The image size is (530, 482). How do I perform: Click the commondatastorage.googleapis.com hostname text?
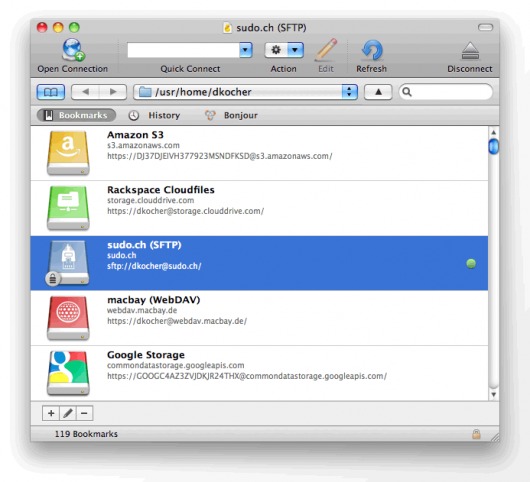click(x=175, y=365)
